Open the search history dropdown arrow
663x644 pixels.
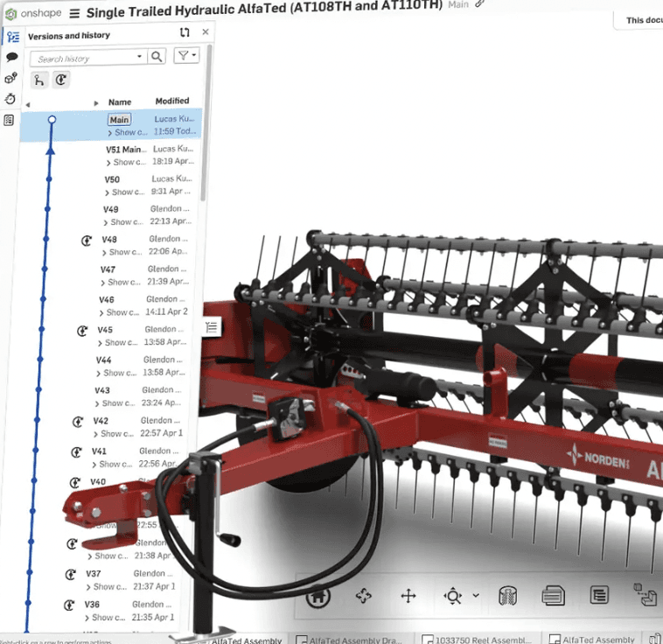[x=140, y=56]
